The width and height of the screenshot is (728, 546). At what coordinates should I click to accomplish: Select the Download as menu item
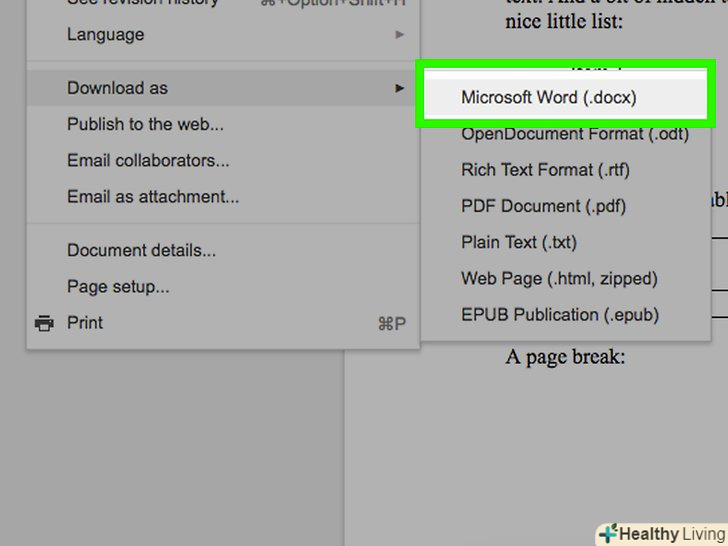pos(223,88)
